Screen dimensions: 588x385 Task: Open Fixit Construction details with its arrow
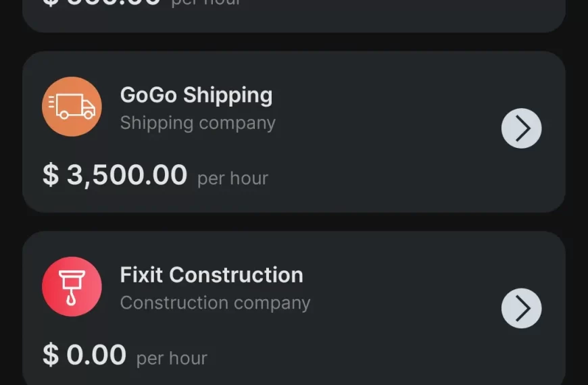[521, 308]
